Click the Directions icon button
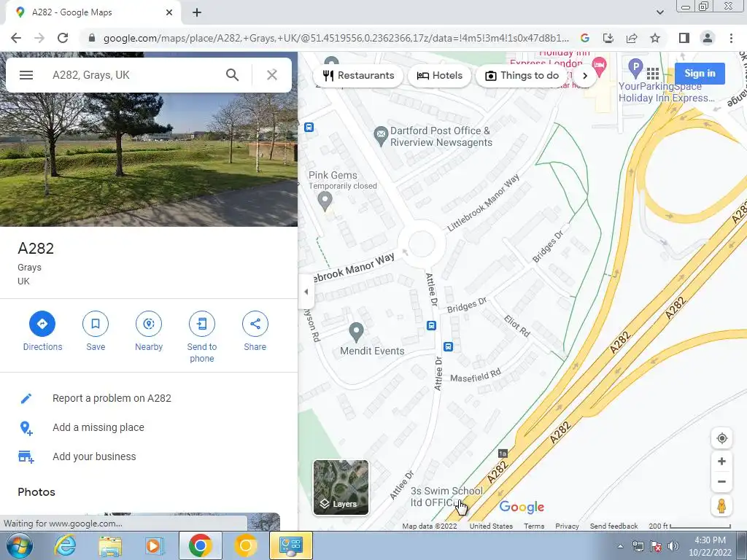Image resolution: width=747 pixels, height=560 pixels. [x=42, y=324]
